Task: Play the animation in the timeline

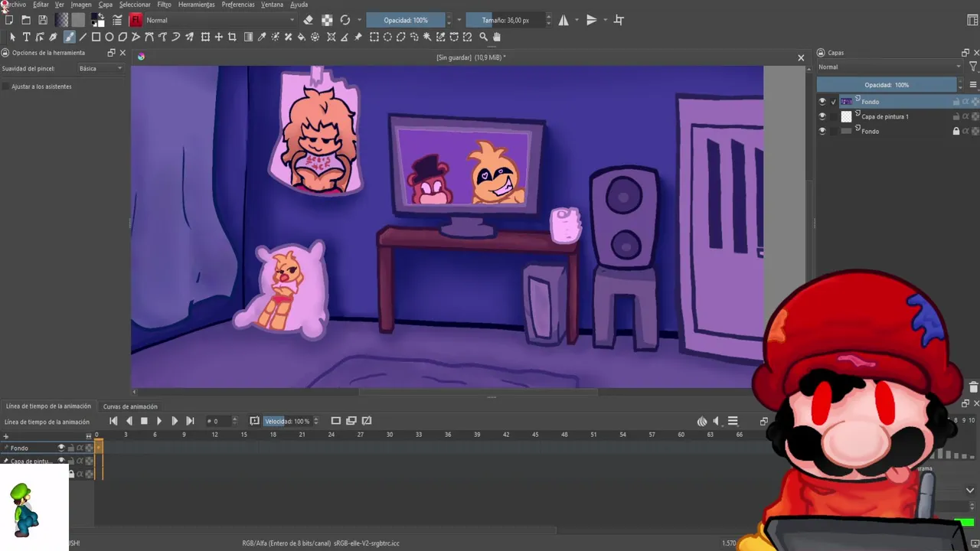Action: click(158, 421)
